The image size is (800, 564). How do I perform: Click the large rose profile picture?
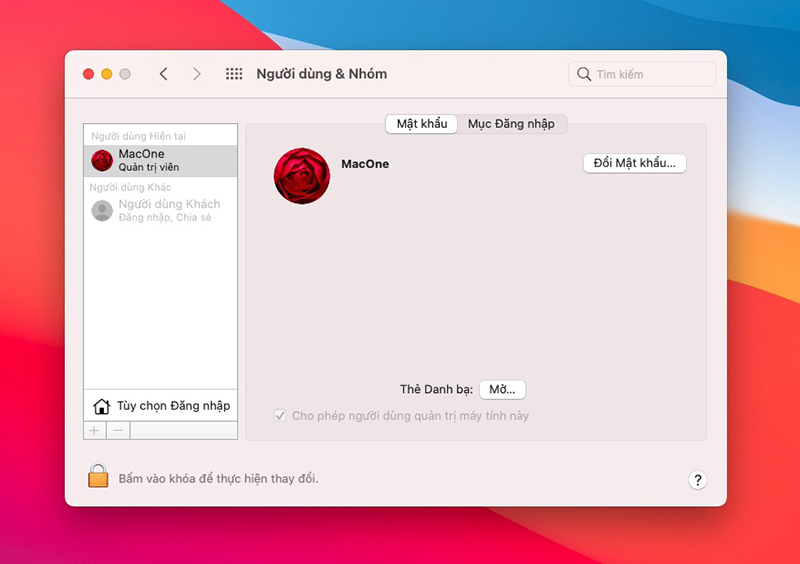[302, 176]
